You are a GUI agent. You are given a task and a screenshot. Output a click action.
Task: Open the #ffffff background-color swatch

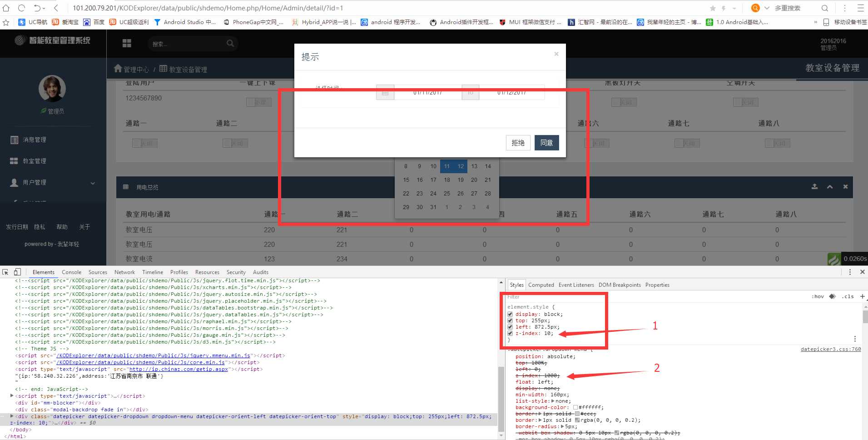pos(575,407)
